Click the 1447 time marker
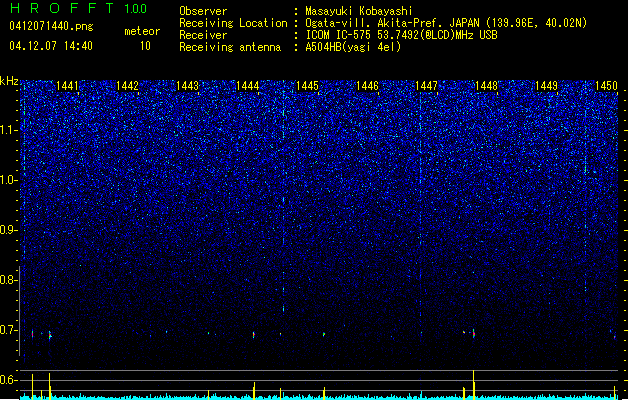629x400 pixels. click(x=426, y=86)
